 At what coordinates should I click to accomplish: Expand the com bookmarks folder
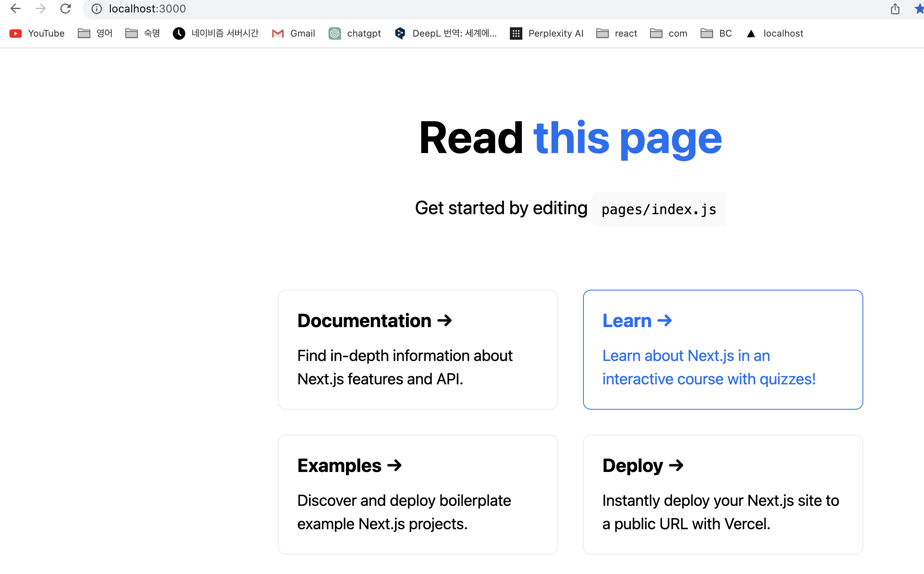[669, 33]
